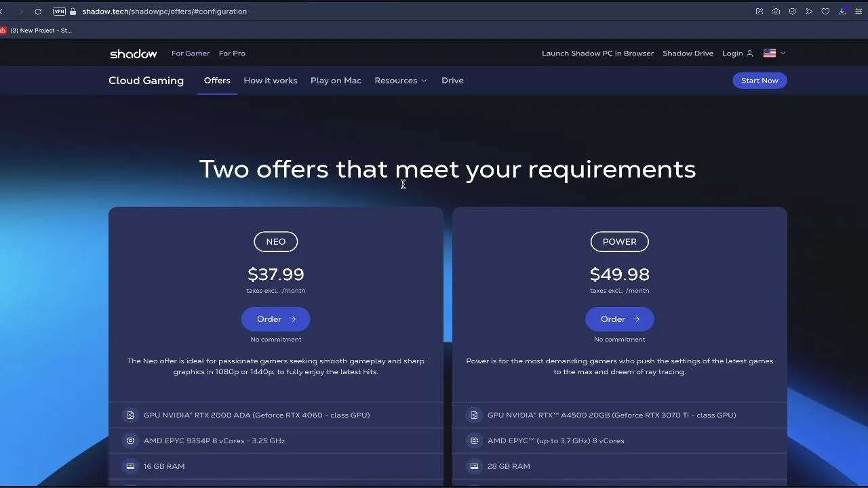Click the RAM icon beside 16 GB RAM
The width and height of the screenshot is (868, 488).
130,466
